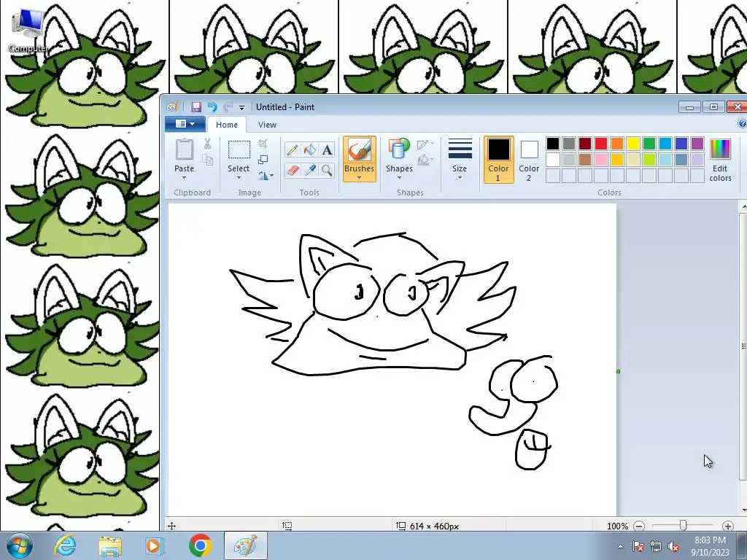Viewport: 747px width, 560px height.
Task: Click the Paint taskbar button
Action: (x=246, y=545)
